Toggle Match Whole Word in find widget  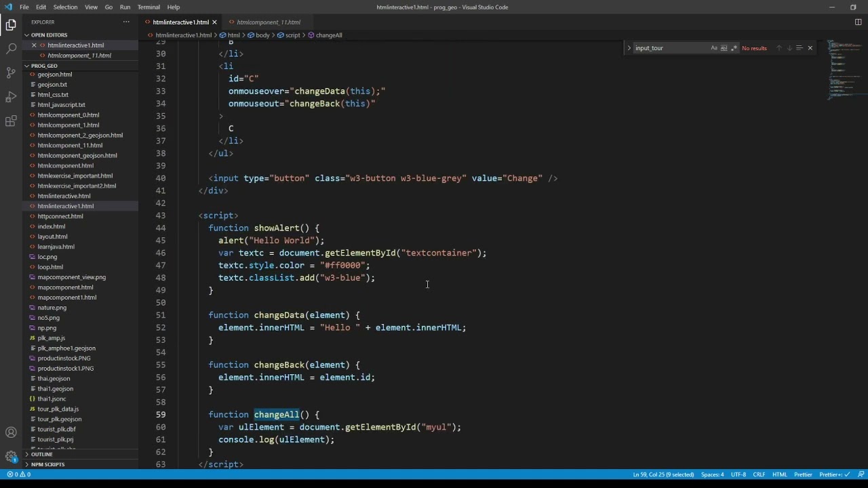coord(724,48)
